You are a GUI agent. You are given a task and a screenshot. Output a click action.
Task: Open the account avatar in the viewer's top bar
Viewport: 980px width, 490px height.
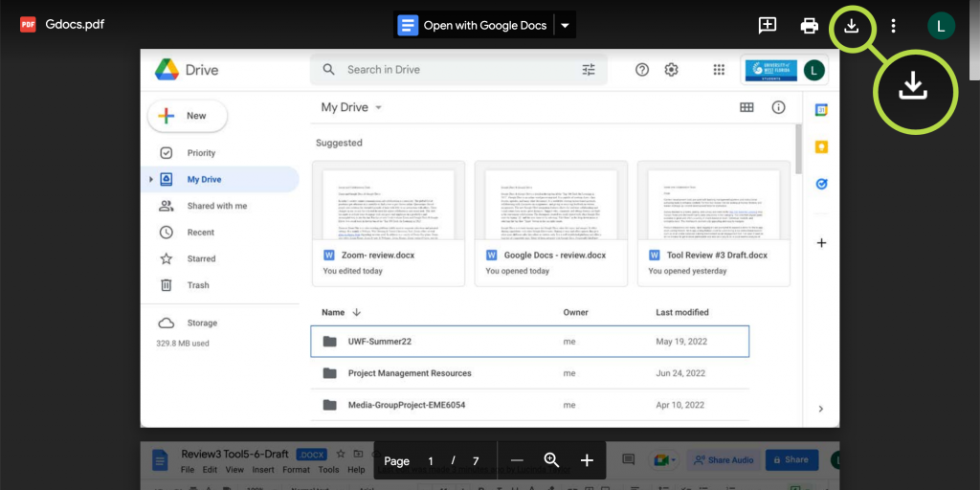[x=941, y=26]
